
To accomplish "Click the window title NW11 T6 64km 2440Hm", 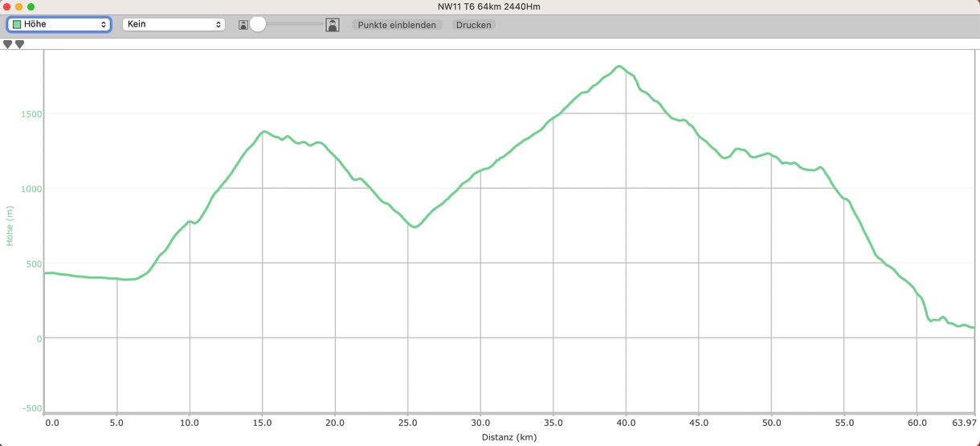I will tap(490, 6).
